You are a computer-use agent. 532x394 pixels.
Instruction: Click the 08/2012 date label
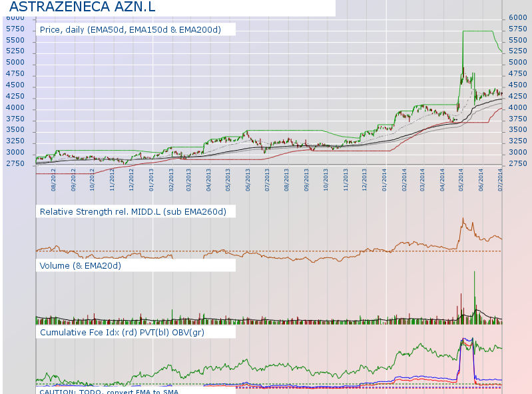(53, 180)
